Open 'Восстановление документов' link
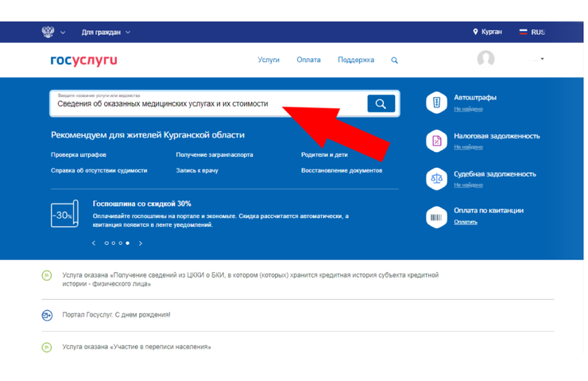Screen dimensions: 588x381 [x=342, y=170]
